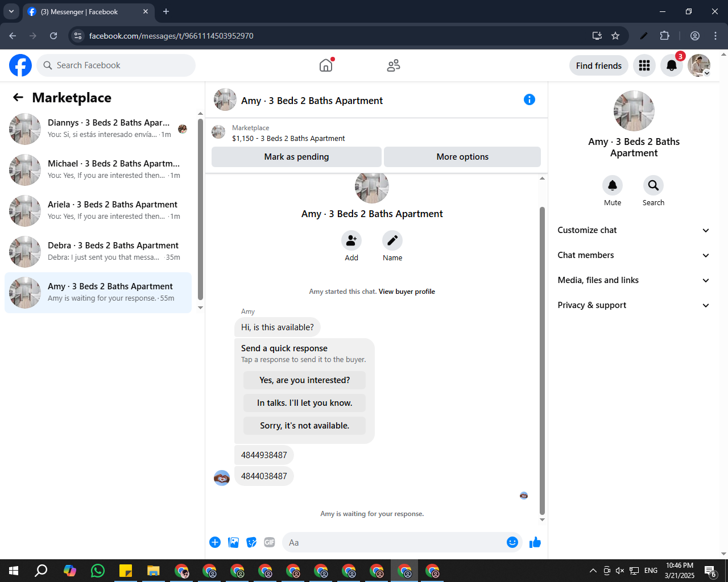Open Windows Start menu

(14, 571)
